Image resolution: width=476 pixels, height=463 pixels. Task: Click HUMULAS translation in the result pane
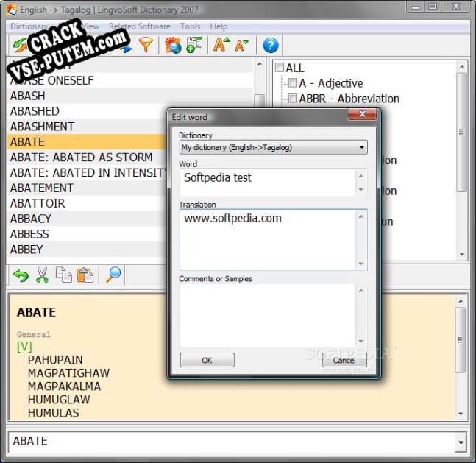coord(54,413)
